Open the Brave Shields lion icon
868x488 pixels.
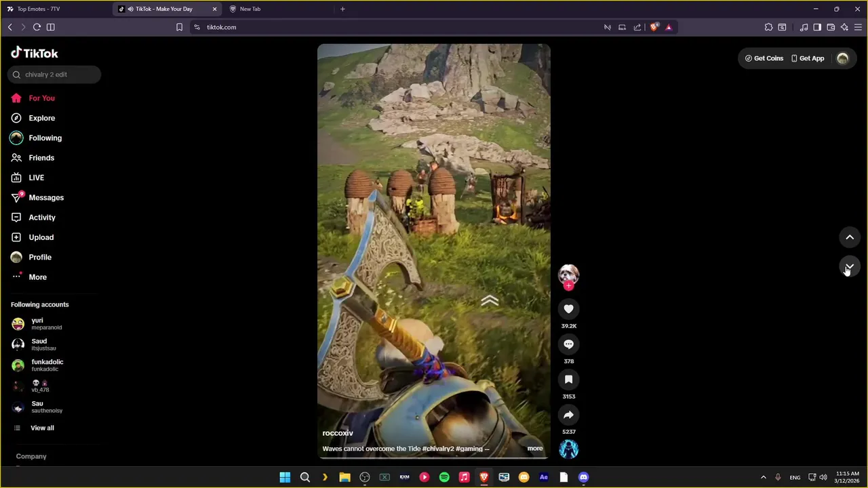point(654,27)
